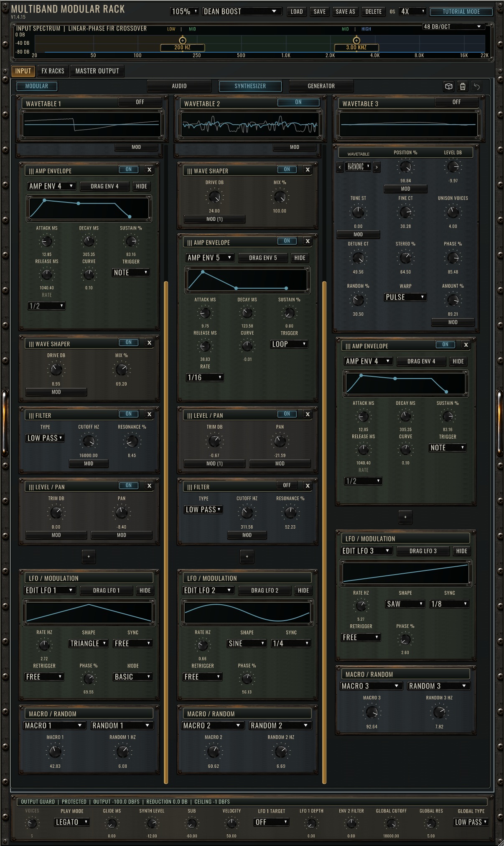Click the Synth Level knob
Screen dimensions: 504x846
152,823
